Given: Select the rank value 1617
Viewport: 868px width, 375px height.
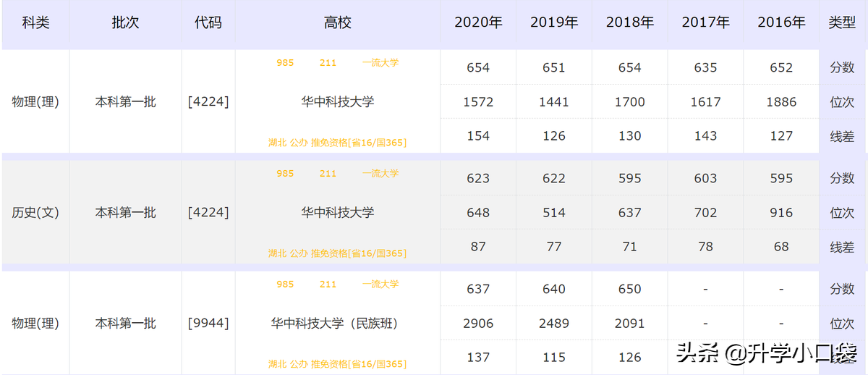Looking at the screenshot, I should 705,102.
